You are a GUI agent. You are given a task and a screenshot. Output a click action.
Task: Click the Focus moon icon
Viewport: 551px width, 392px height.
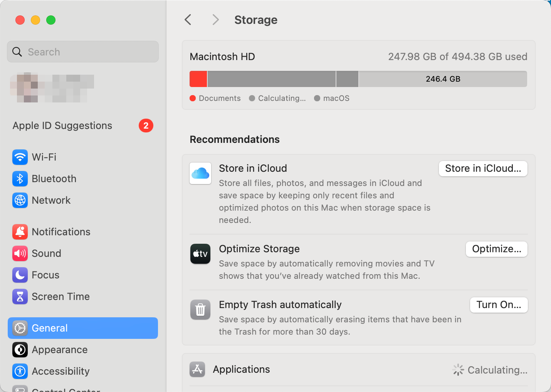(20, 275)
